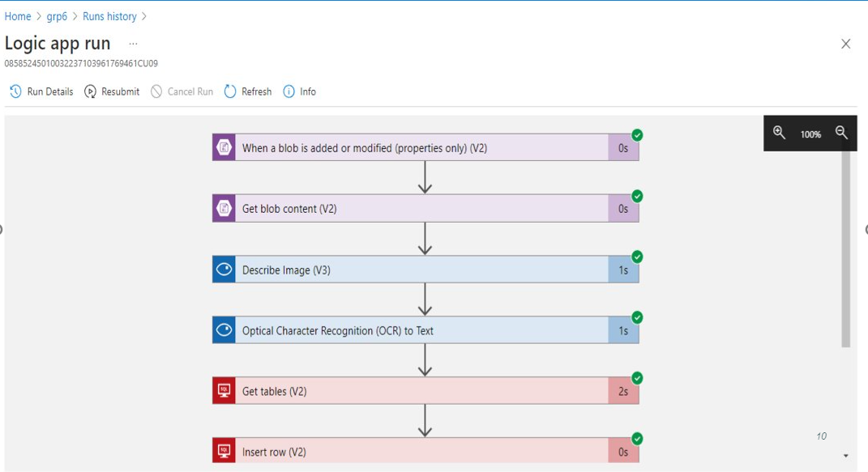Open the ellipsis menu beside Logic app run
The width and height of the screenshot is (868, 472).
click(x=132, y=43)
